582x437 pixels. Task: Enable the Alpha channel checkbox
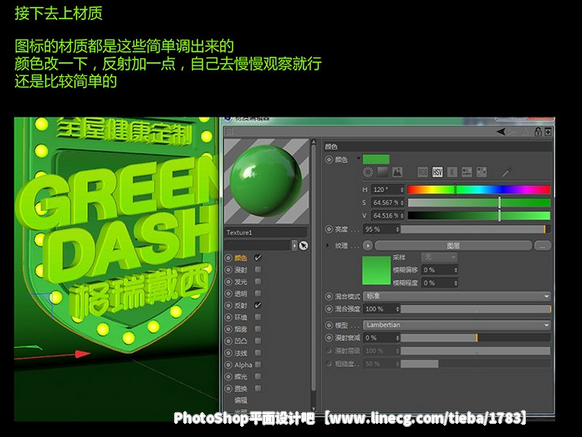[x=258, y=365]
